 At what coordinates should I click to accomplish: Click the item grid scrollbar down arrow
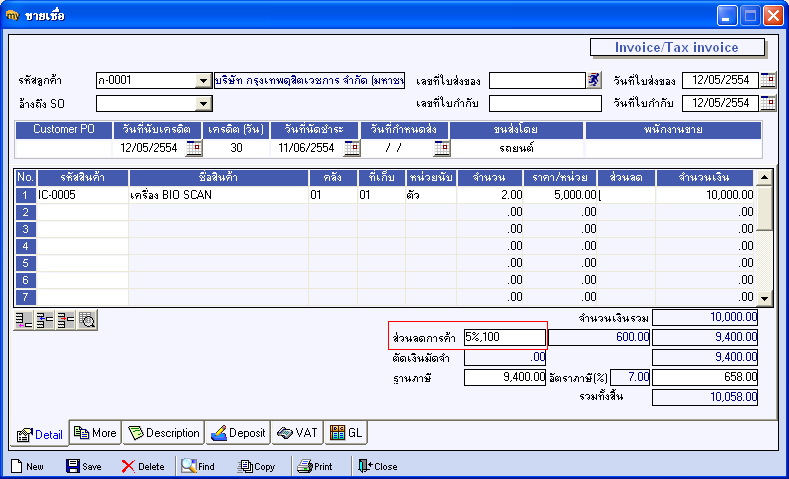[764, 298]
